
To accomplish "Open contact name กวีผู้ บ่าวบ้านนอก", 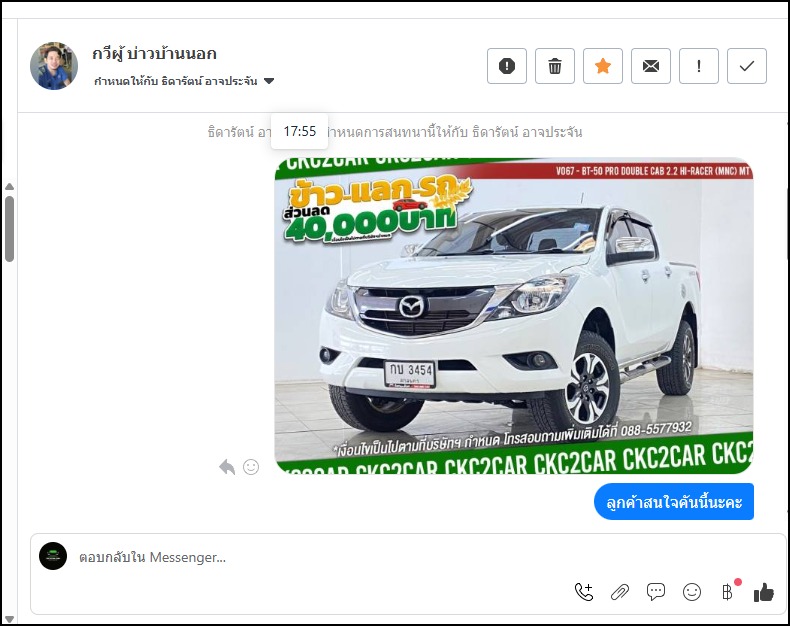I will tap(154, 53).
